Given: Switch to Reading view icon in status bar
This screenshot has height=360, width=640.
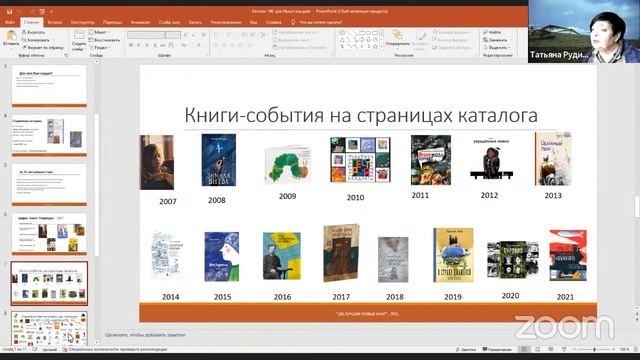Looking at the screenshot, I should pyautogui.click(x=551, y=349).
